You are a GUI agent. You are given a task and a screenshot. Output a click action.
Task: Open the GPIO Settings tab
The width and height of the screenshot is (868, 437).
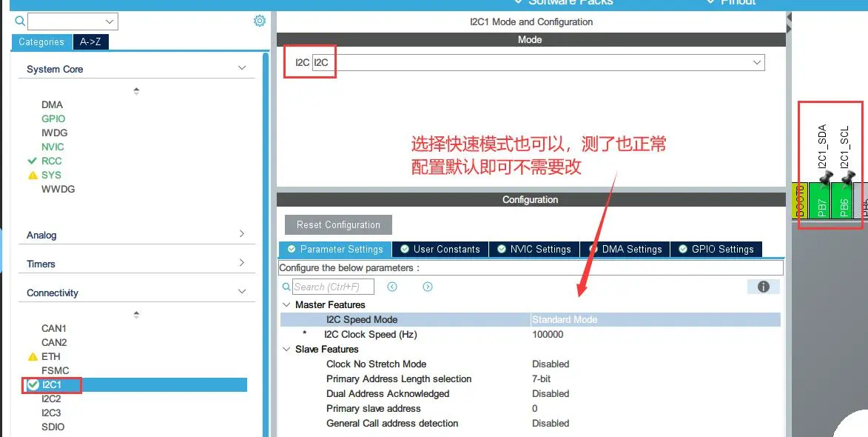tap(716, 249)
